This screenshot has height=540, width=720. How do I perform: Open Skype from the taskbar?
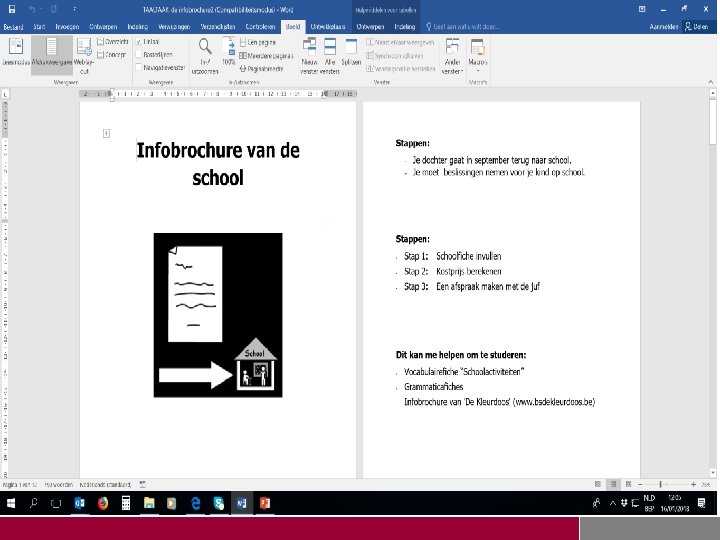tap(219, 503)
